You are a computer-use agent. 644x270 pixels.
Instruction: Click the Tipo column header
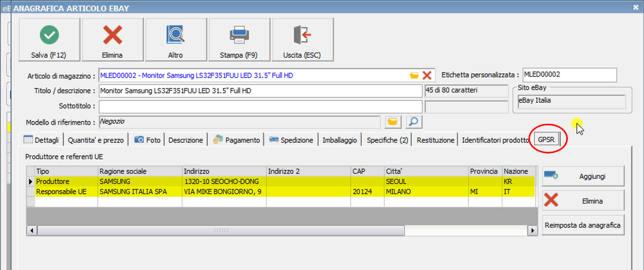(66, 171)
